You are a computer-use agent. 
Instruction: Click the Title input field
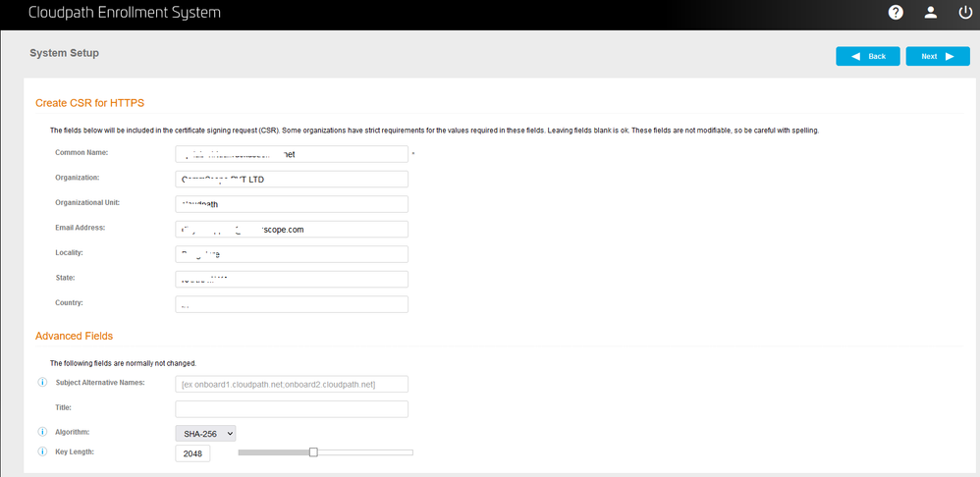[292, 408]
